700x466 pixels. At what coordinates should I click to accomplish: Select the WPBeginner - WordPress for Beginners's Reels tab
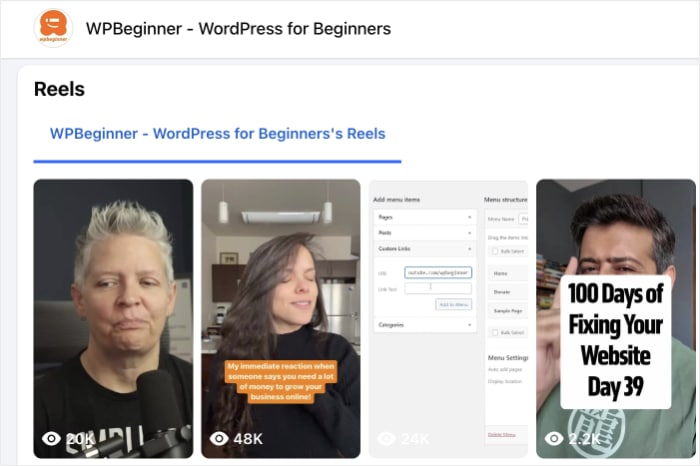click(x=217, y=133)
